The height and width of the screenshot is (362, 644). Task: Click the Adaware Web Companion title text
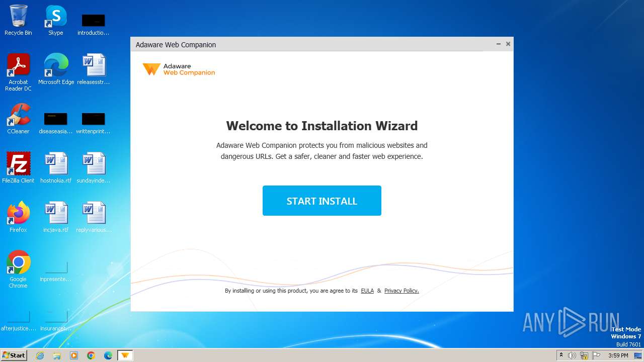(176, 45)
